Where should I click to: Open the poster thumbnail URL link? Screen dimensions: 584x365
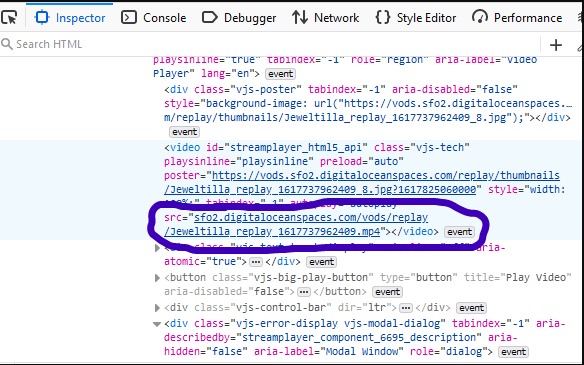coord(362,182)
